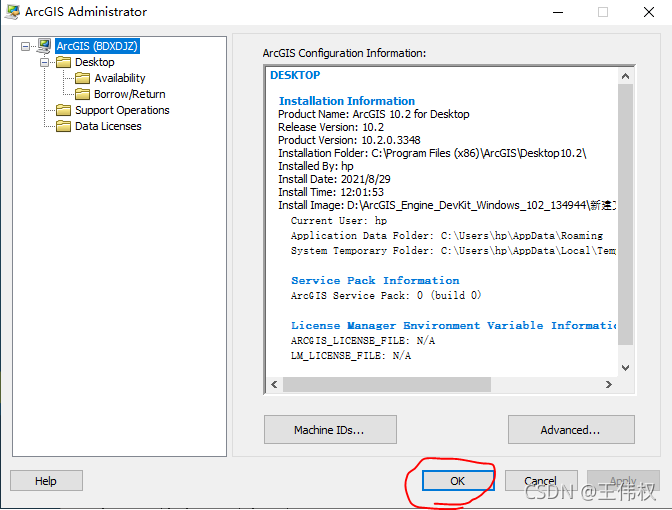Viewport: 672px width, 510px height.
Task: Click the Borrow/Return folder icon
Action: coord(82,94)
